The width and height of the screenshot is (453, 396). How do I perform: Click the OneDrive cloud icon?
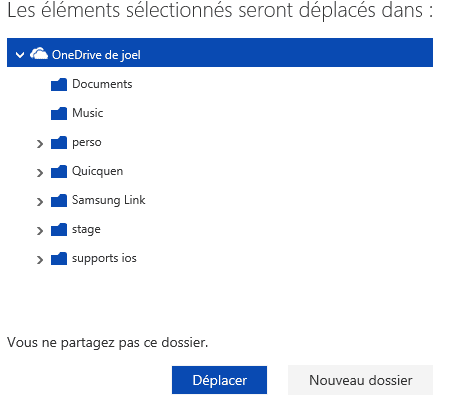pyautogui.click(x=39, y=54)
